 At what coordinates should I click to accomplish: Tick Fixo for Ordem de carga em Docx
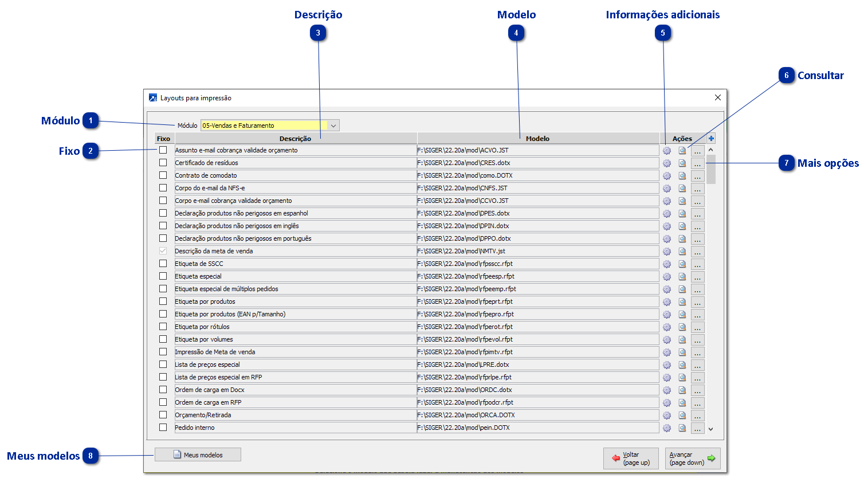pyautogui.click(x=163, y=390)
